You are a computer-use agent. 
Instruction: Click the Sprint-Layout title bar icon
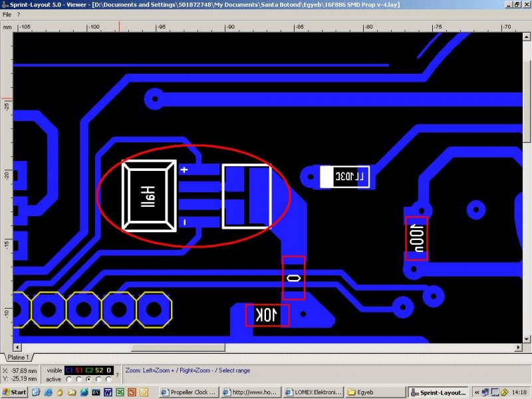pos(5,5)
